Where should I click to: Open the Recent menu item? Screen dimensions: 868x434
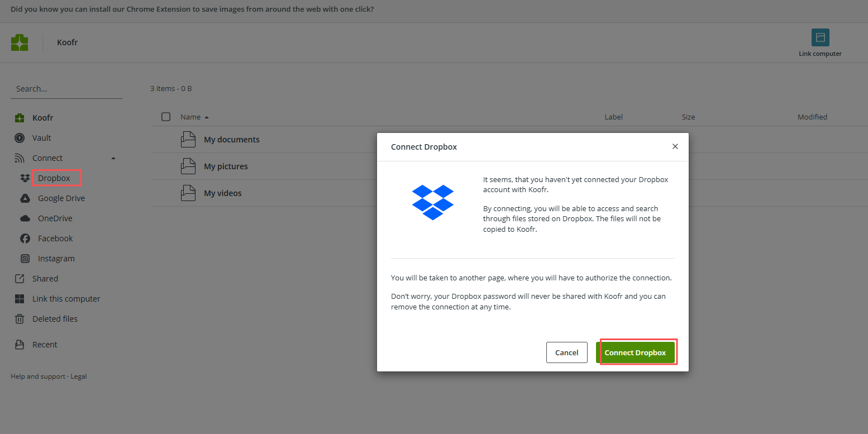45,345
